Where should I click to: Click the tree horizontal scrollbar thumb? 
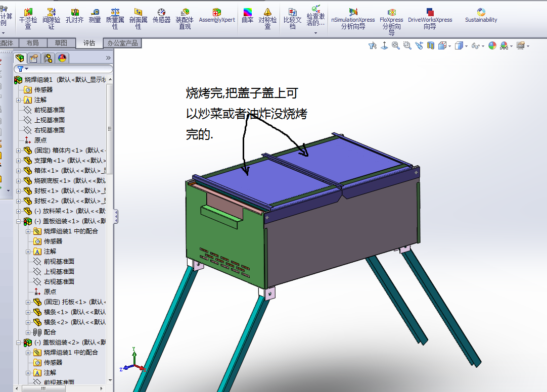43,388
